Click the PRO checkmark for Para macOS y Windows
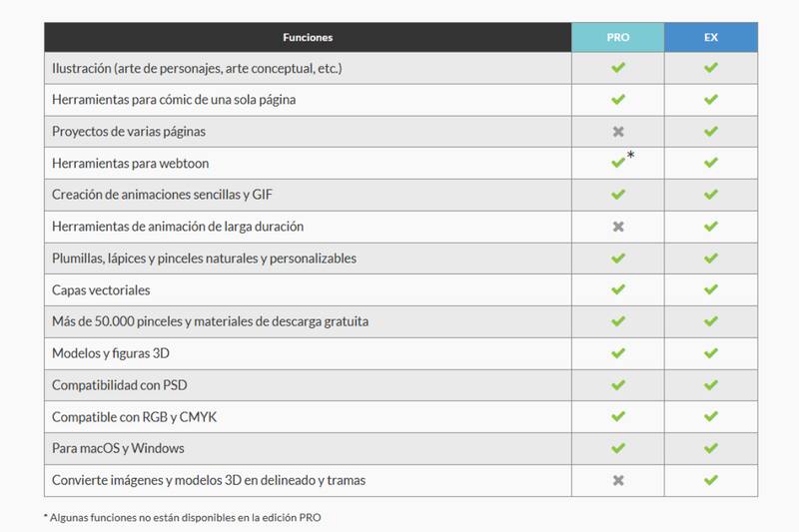The height and width of the screenshot is (532, 799). click(618, 448)
